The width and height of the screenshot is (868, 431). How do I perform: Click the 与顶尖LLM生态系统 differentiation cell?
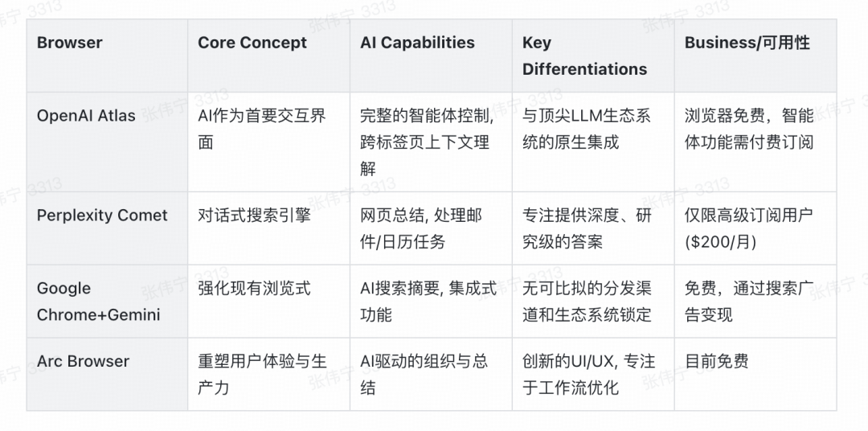coord(586,129)
